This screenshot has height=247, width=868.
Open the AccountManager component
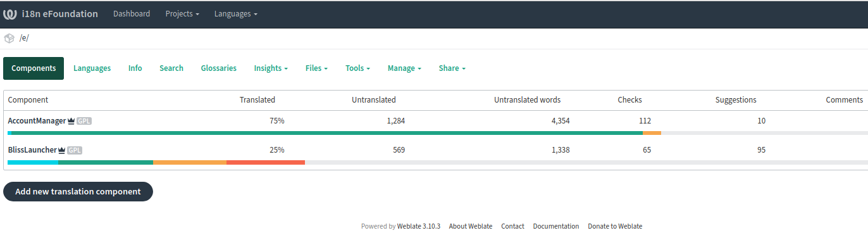[x=37, y=120]
